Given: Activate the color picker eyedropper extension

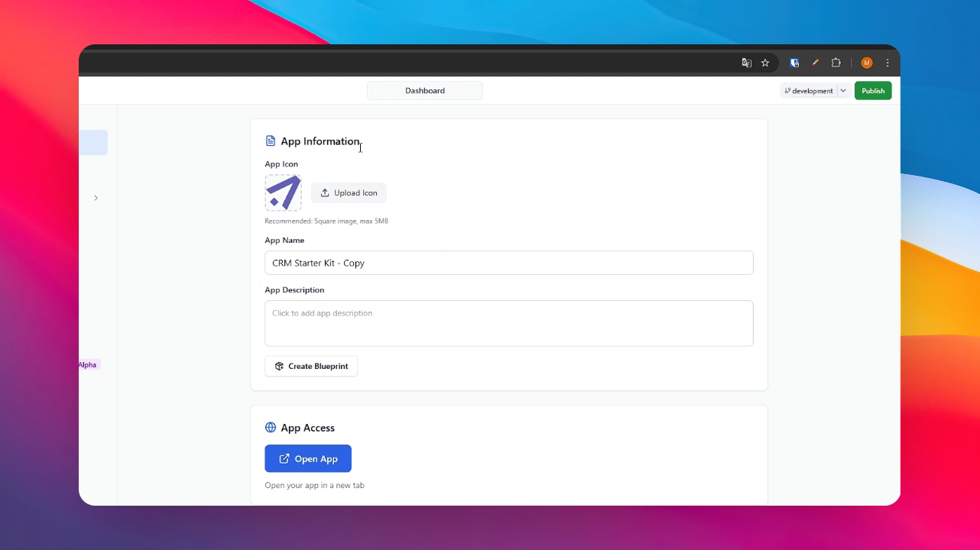Looking at the screenshot, I should click(x=816, y=63).
